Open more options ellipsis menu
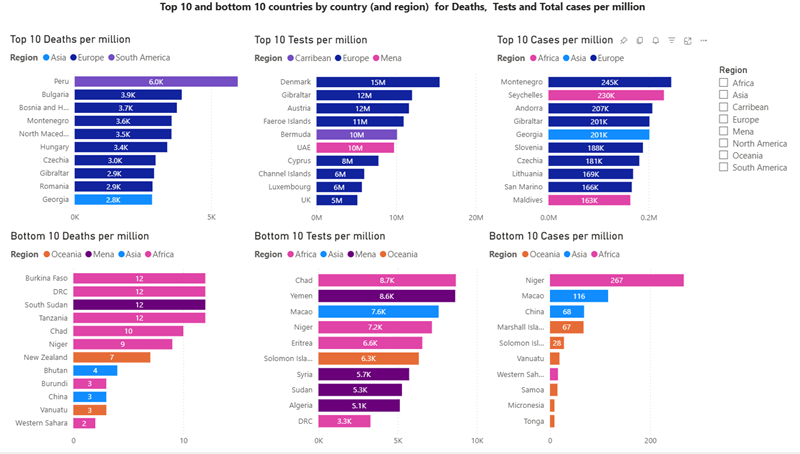800x454 pixels. tap(704, 41)
